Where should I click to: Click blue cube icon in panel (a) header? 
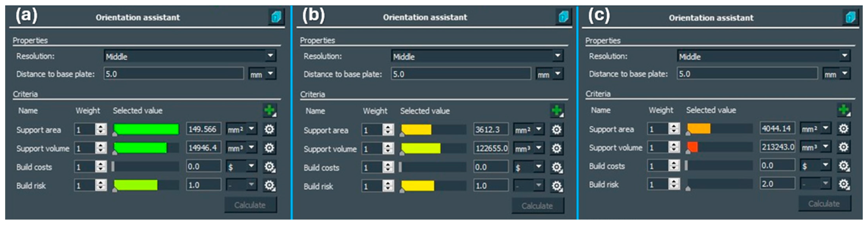pos(276,17)
